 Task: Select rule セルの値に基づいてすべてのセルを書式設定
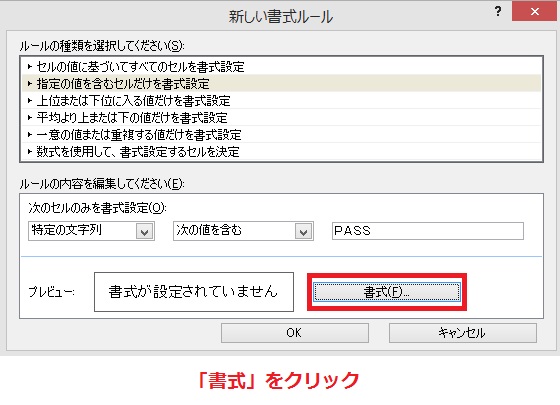281,66
